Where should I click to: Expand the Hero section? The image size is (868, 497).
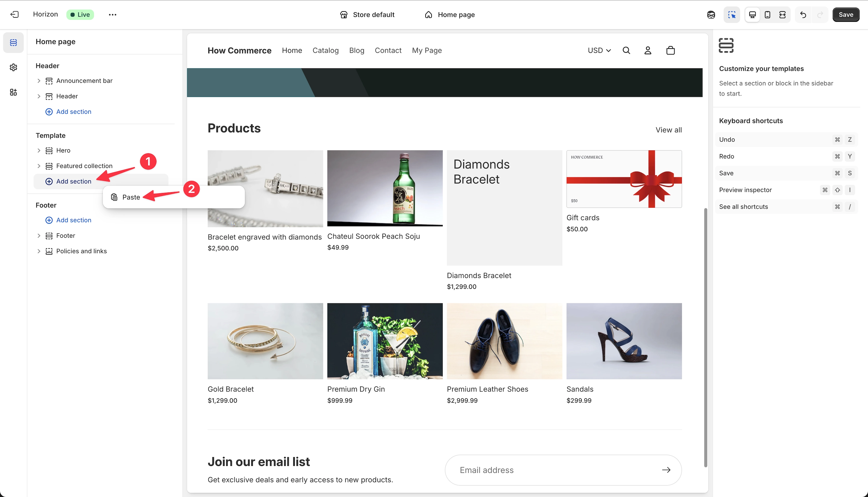pos(39,150)
